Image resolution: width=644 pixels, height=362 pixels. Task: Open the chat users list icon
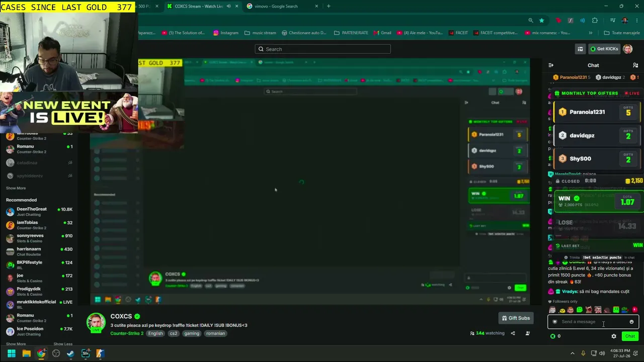point(635,65)
